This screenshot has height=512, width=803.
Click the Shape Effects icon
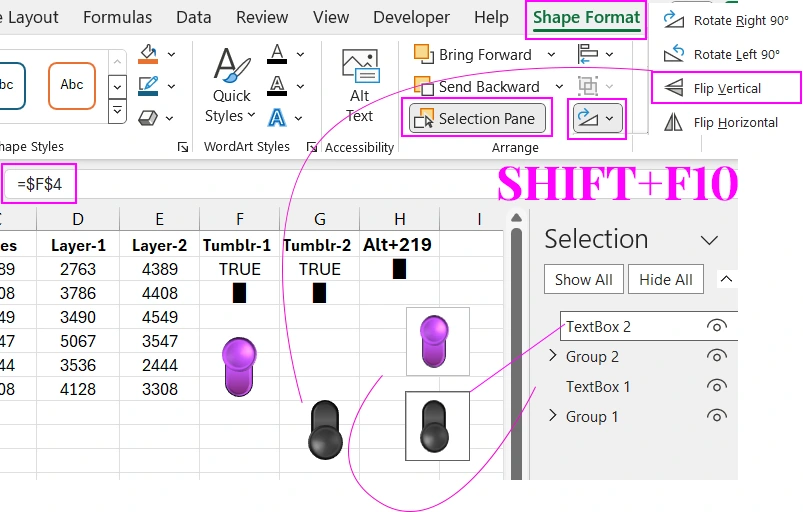pyautogui.click(x=148, y=117)
